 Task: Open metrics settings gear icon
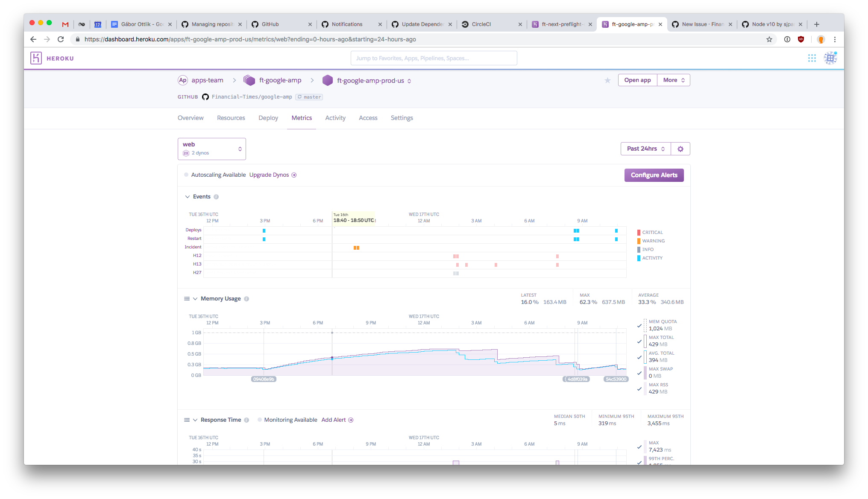680,149
